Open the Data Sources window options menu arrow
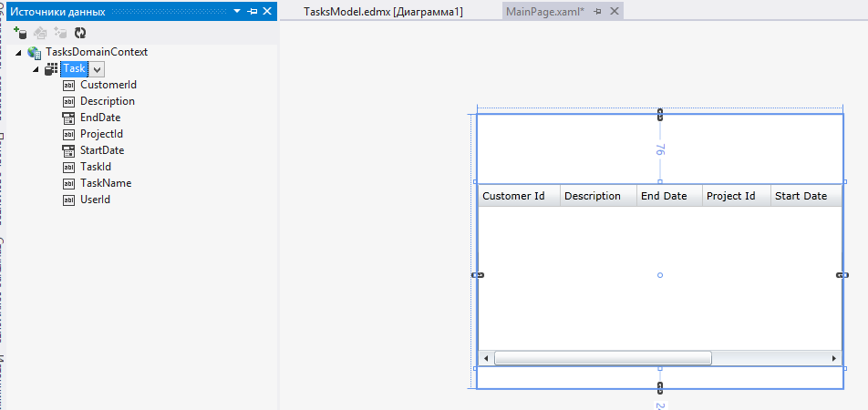Viewport: 868px width, 410px height. click(x=237, y=11)
